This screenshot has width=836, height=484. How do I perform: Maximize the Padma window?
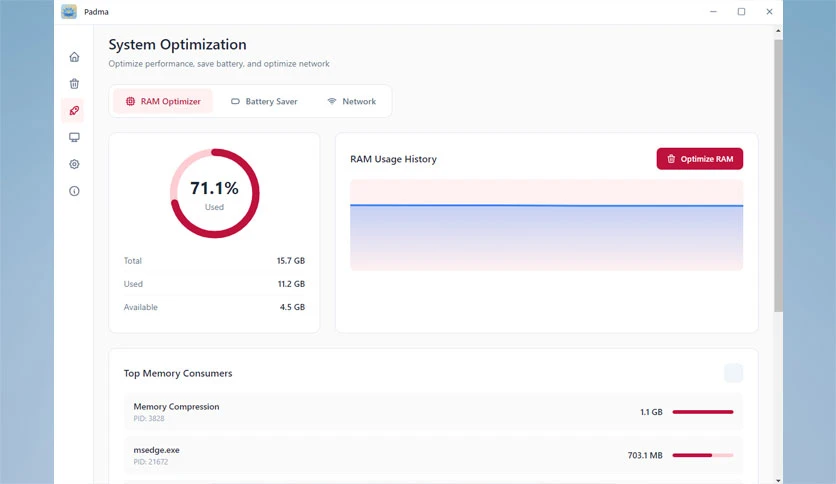[x=741, y=12]
